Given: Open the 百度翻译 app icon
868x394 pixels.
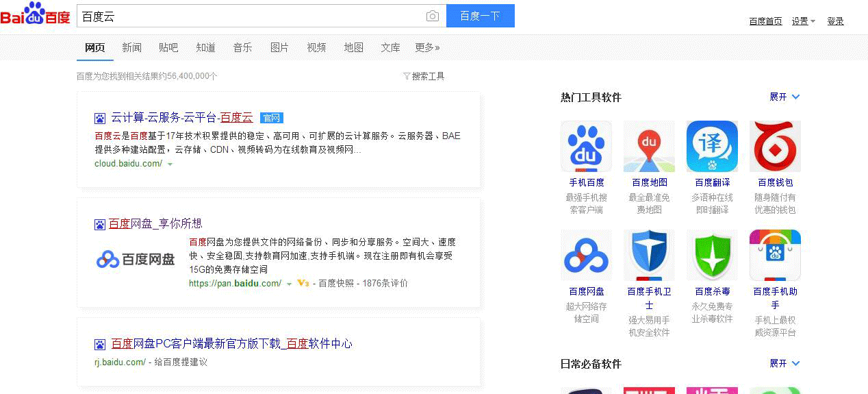Looking at the screenshot, I should click(712, 147).
